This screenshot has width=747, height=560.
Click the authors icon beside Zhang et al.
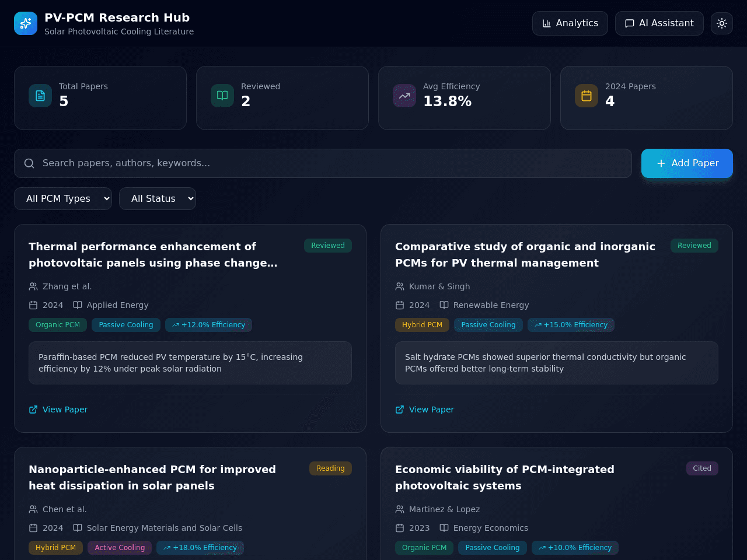pos(33,286)
